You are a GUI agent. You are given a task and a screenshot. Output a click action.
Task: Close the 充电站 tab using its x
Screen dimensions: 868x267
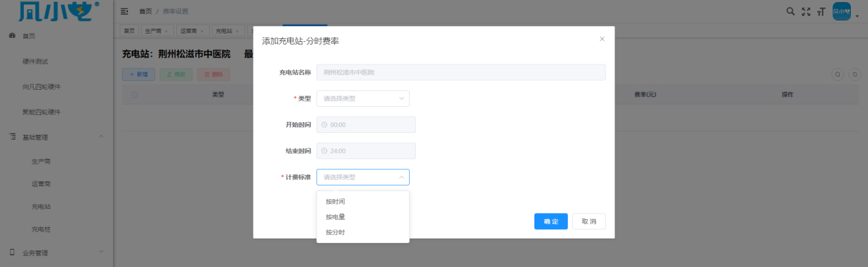click(238, 31)
